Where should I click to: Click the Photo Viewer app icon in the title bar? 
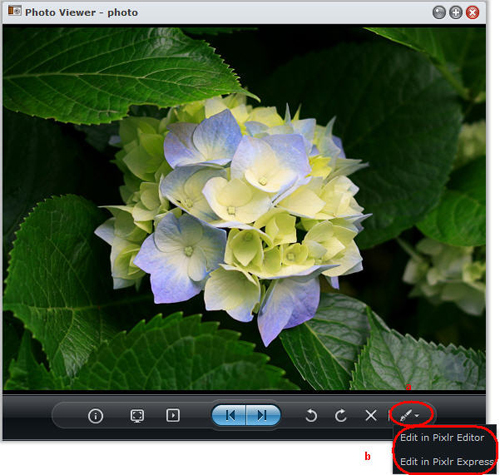tap(14, 11)
